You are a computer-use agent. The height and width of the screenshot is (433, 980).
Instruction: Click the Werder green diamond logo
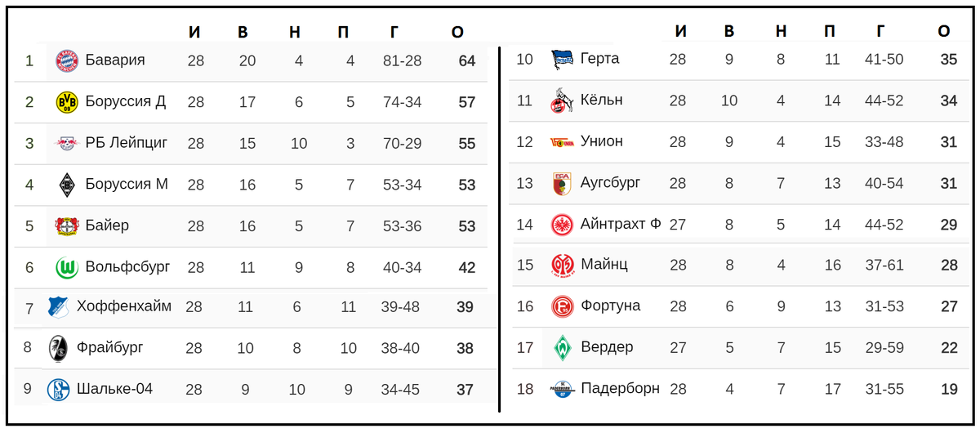[x=562, y=347]
